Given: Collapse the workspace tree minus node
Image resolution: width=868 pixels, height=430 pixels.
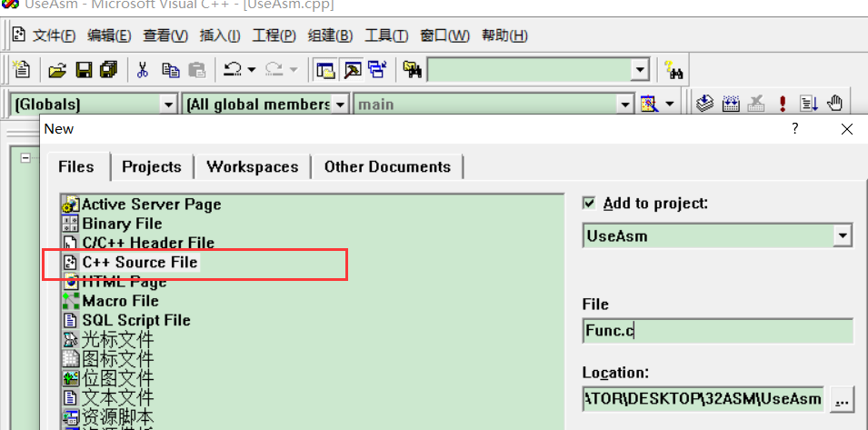Looking at the screenshot, I should pos(25,158).
